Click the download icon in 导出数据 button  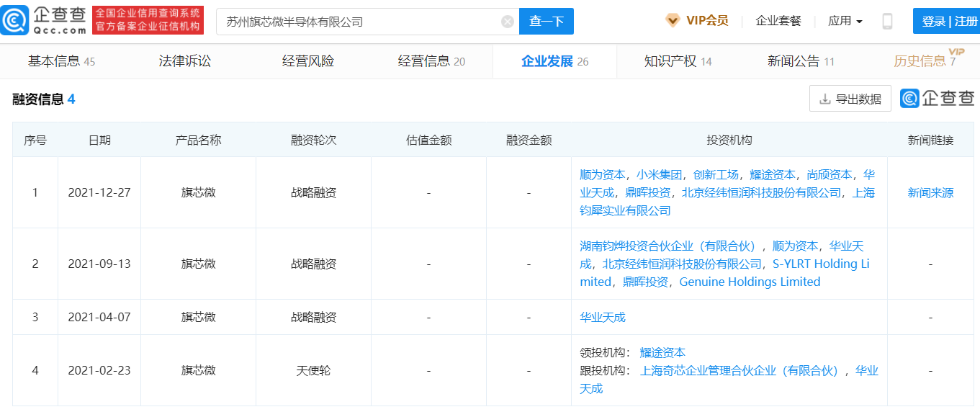click(x=825, y=99)
